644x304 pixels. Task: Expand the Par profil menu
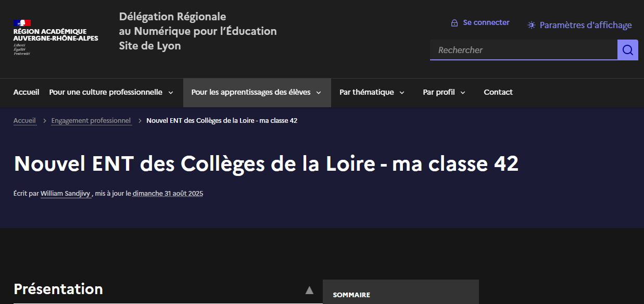[x=440, y=92]
